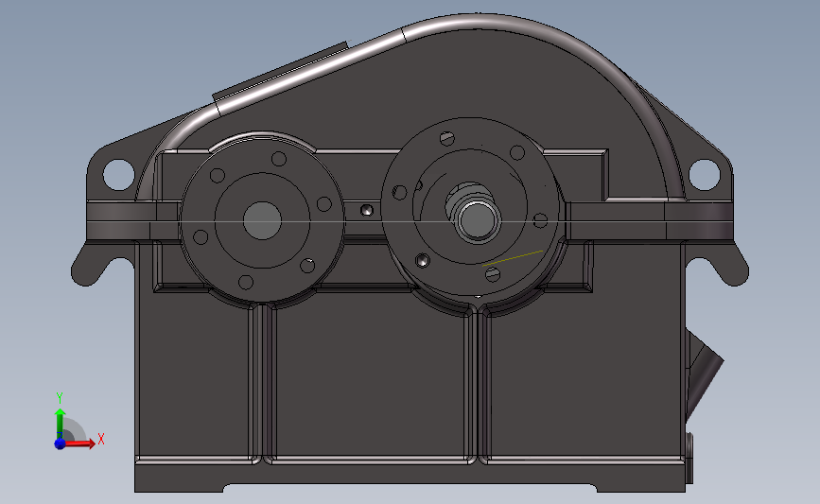Select the right vertical stiffening rib
Viewport: 820px width, 504px height.
477,384
